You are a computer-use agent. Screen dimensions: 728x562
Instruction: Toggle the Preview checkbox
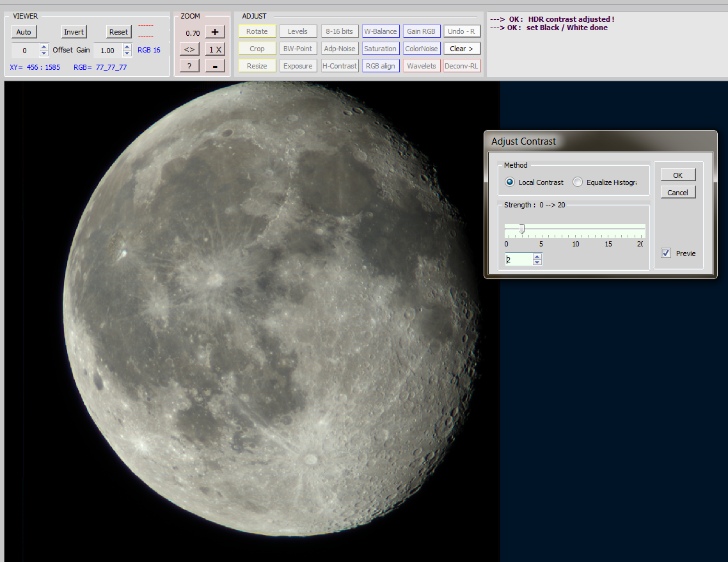click(666, 253)
